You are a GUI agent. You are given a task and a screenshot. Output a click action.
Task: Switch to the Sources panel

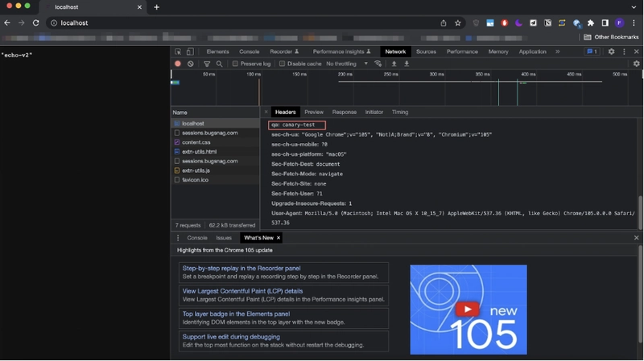(426, 51)
